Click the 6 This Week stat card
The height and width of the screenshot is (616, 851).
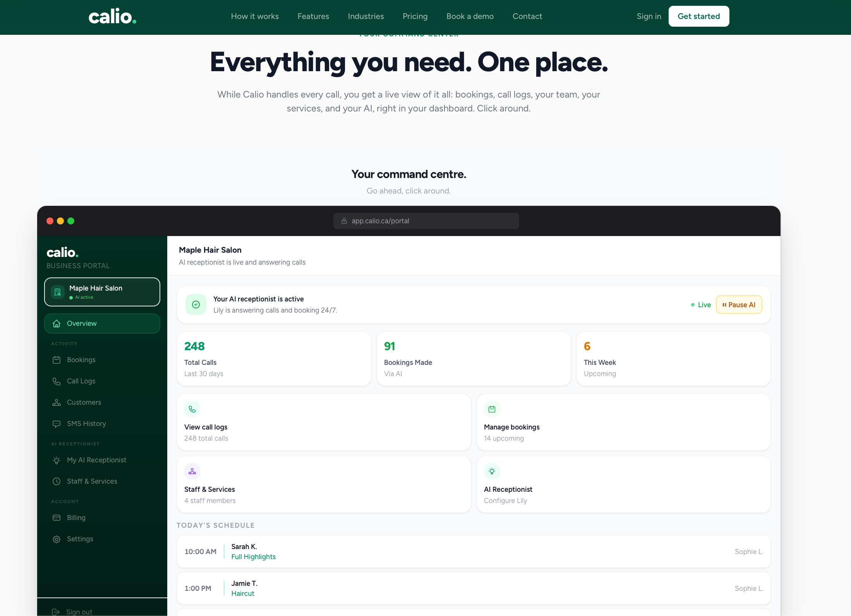pos(674,359)
